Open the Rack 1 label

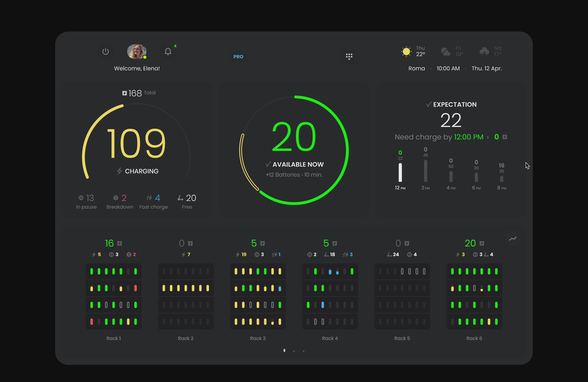(114, 338)
